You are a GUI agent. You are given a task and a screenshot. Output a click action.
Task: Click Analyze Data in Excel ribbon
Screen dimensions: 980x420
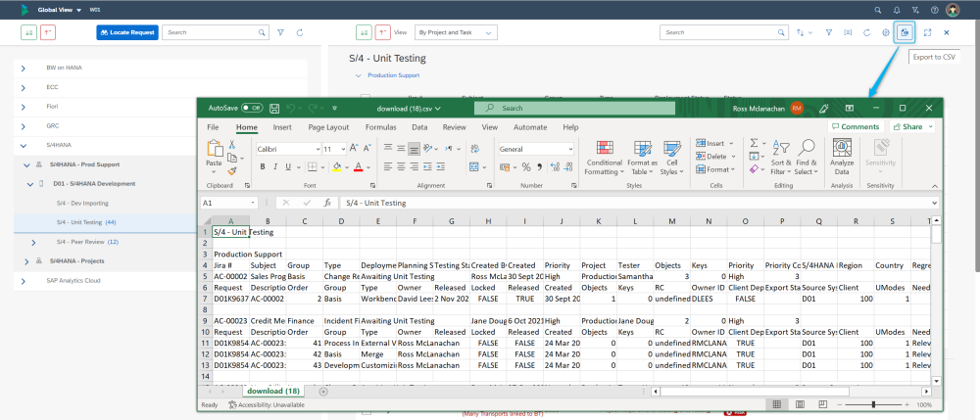click(842, 157)
